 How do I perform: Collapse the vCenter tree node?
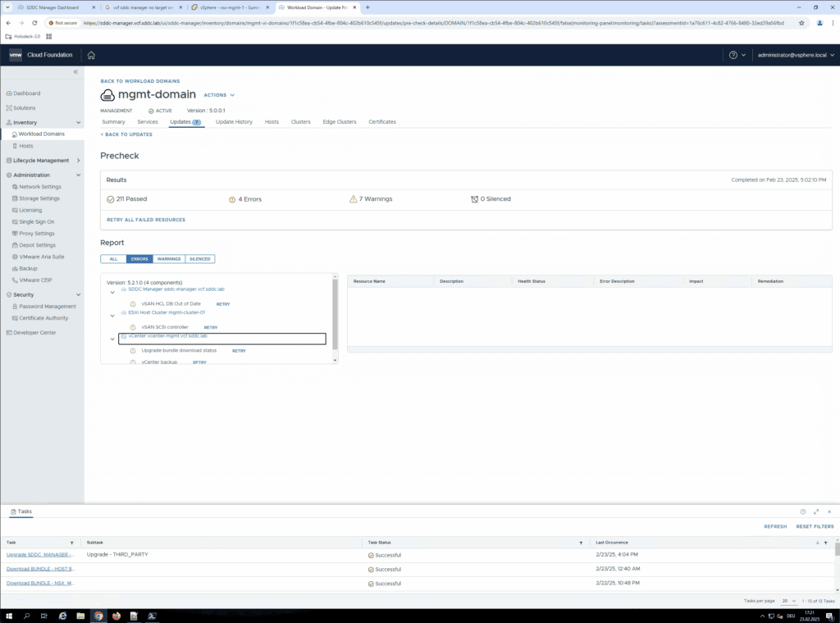112,339
